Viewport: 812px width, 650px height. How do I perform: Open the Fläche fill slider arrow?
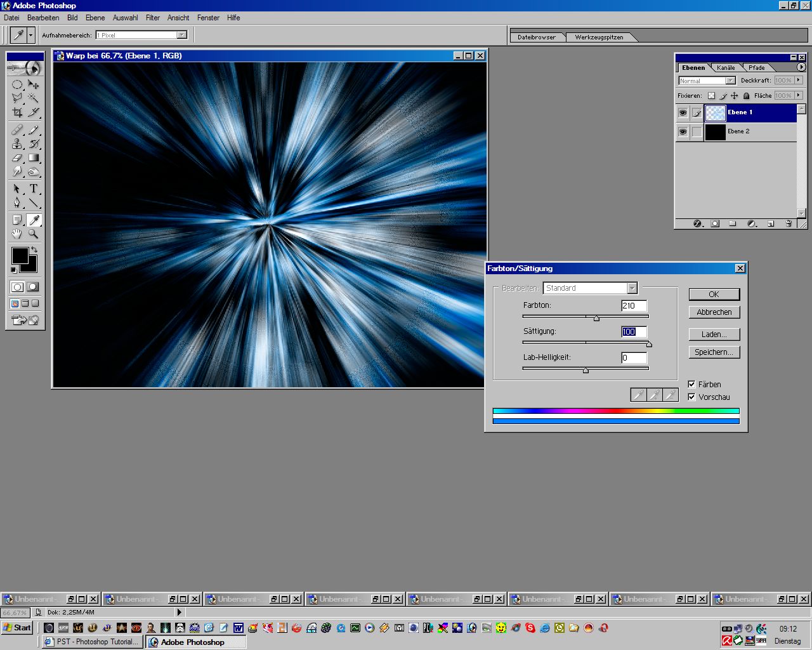tap(799, 95)
